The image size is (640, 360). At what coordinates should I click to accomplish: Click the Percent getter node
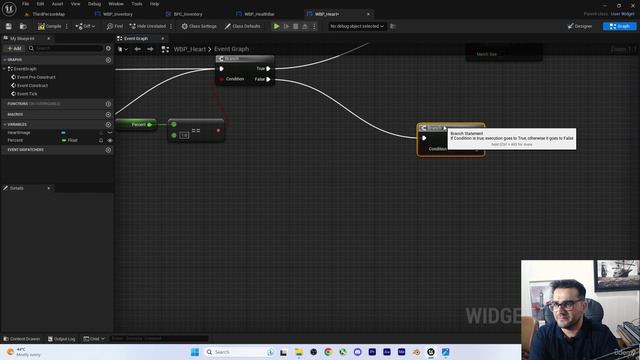click(136, 124)
